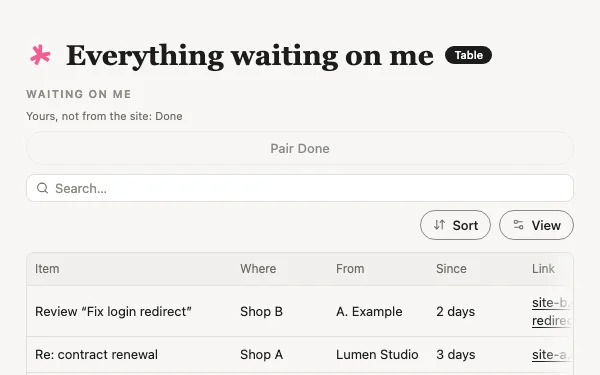This screenshot has height=375, width=600.
Task: Click the pink asterisk logo icon
Action: click(x=40, y=55)
